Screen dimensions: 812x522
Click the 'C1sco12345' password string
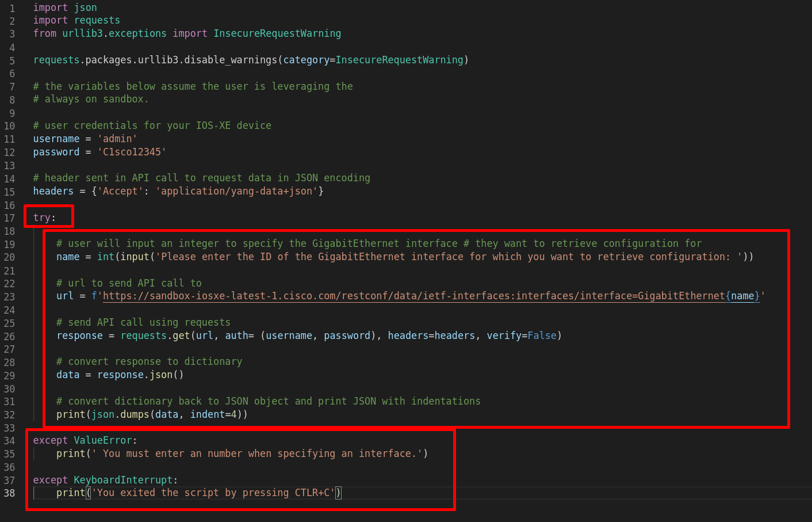pyautogui.click(x=132, y=152)
